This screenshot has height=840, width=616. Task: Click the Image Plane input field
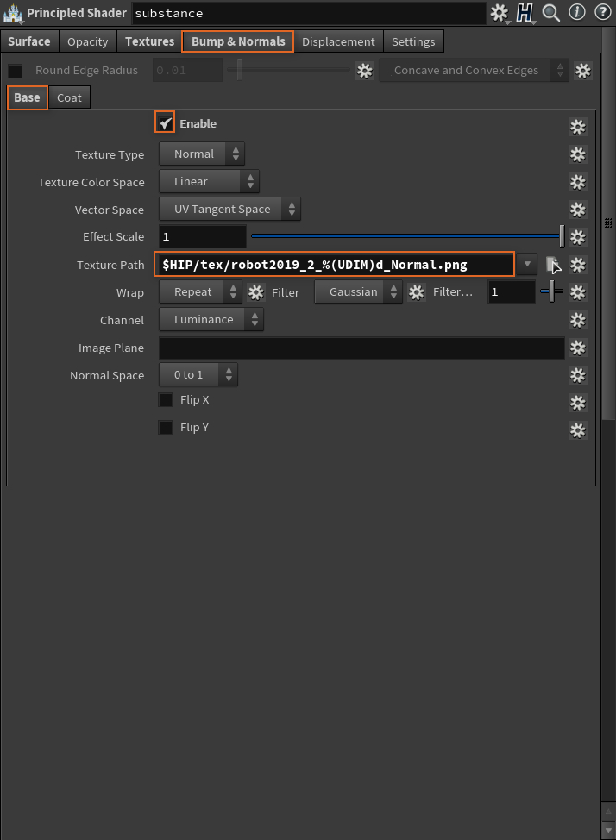[361, 348]
